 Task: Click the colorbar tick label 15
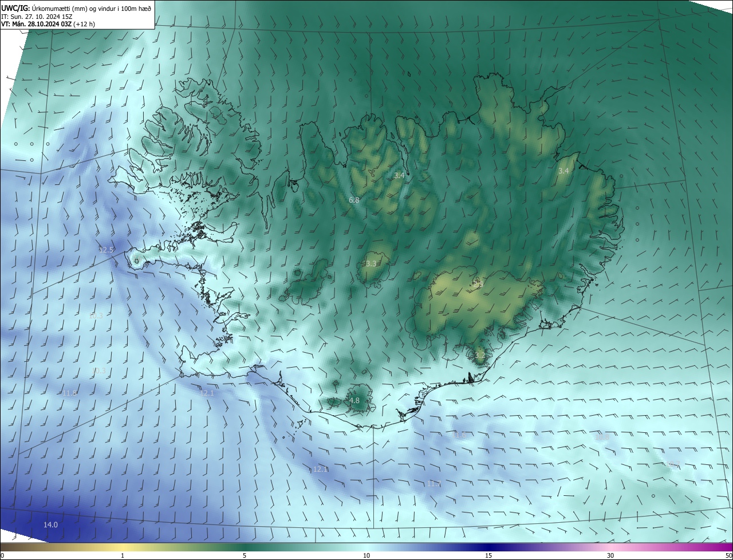coord(488,555)
